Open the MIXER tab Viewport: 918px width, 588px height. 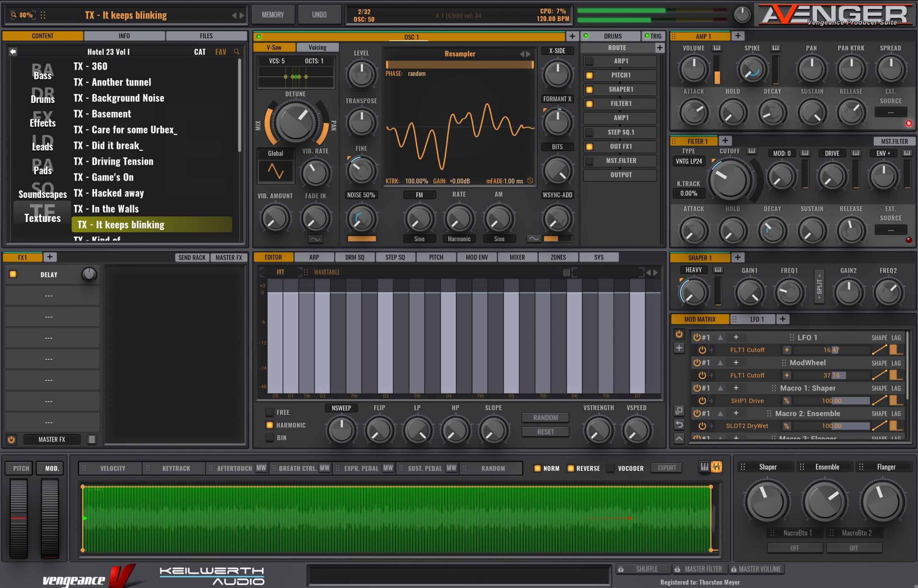click(517, 257)
